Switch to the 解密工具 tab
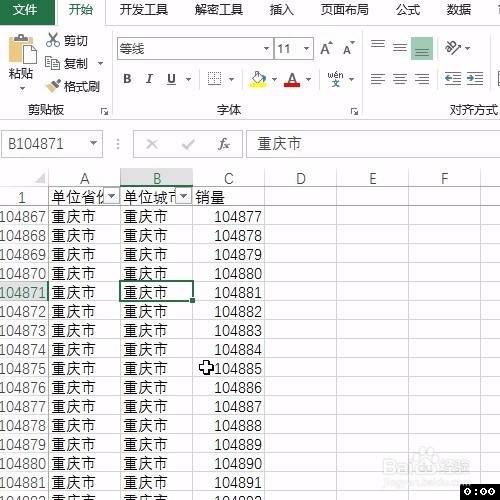This screenshot has height=500, width=500. (219, 10)
